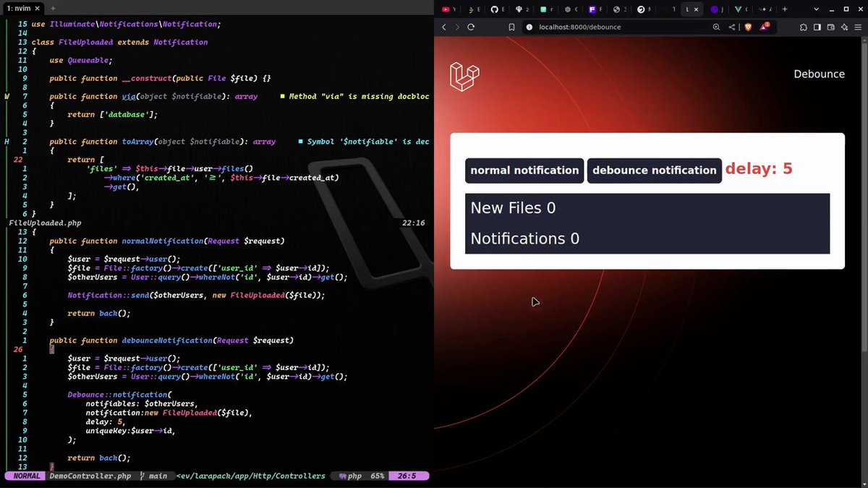This screenshot has width=868, height=488.
Task: Open a new browser tab
Action: tap(785, 9)
